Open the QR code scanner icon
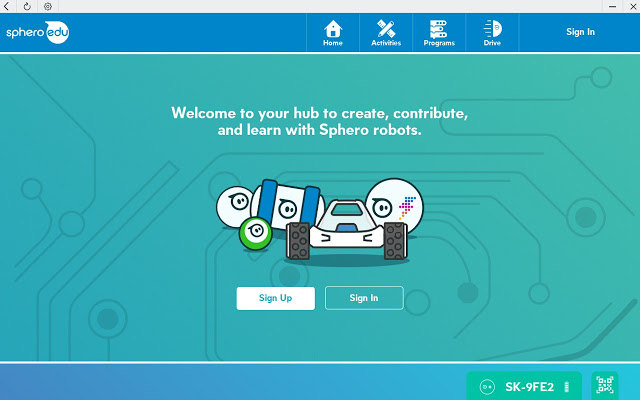640x400 pixels. pyautogui.click(x=605, y=385)
